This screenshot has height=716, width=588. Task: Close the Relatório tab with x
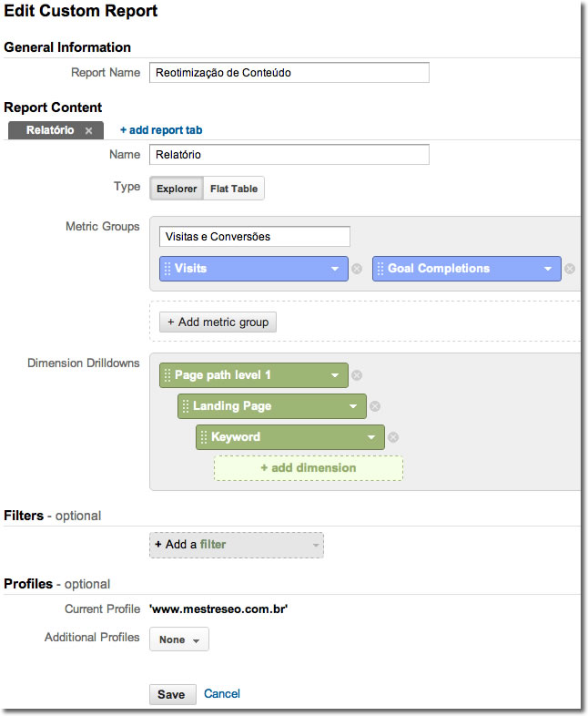88,131
